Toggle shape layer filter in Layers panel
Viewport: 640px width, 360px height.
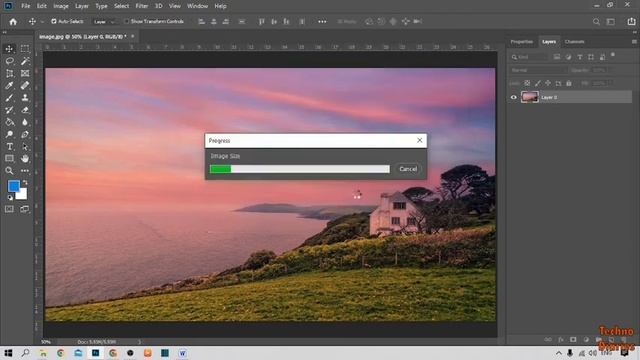point(591,57)
